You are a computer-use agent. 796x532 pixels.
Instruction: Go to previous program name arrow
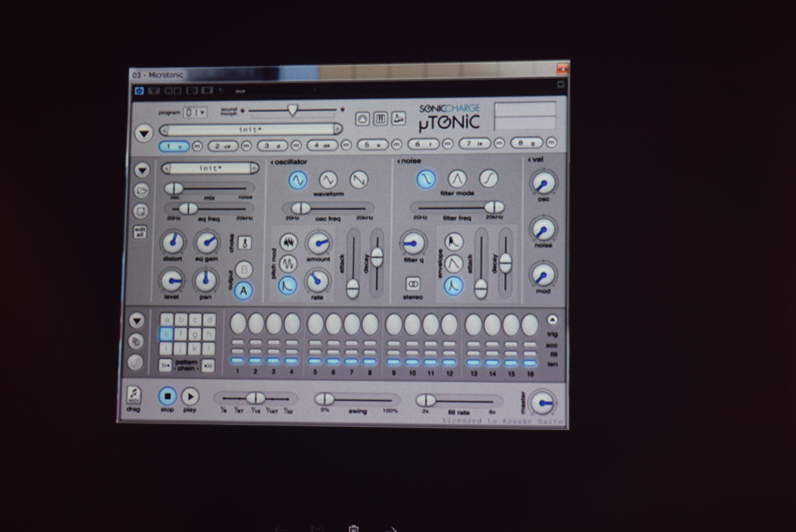pyautogui.click(x=164, y=130)
